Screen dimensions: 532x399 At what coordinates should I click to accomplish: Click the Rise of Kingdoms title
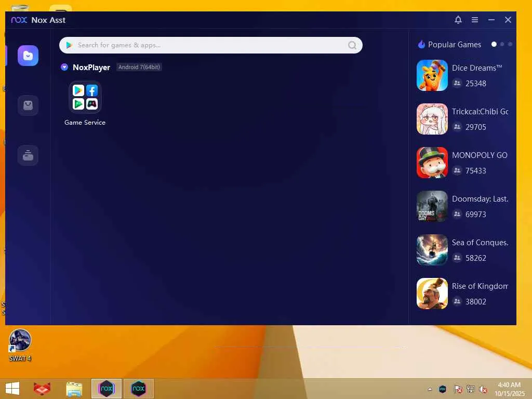[x=480, y=286]
